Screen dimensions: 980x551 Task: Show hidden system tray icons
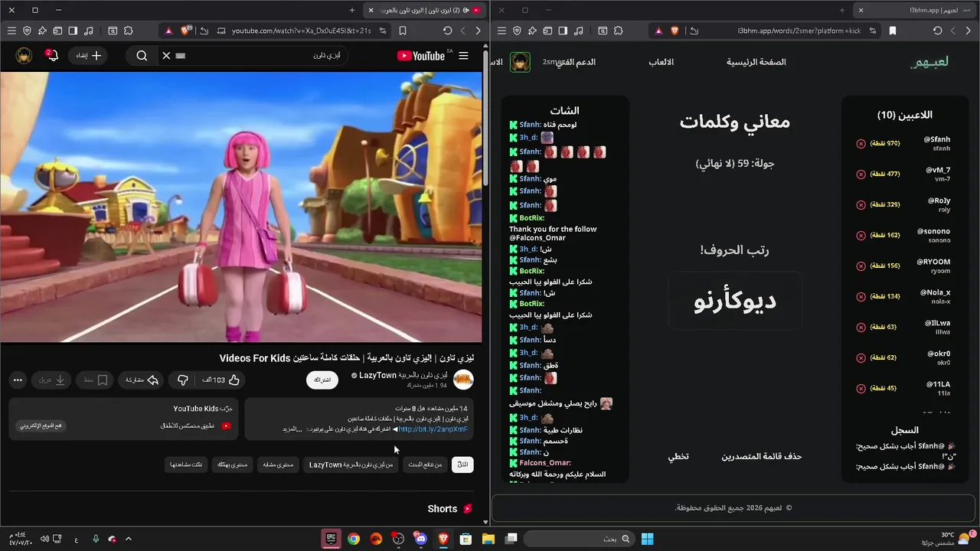pos(129,539)
